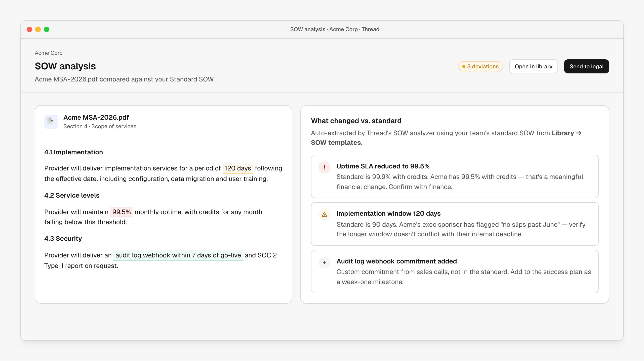This screenshot has width=644, height=361.
Task: Click the Open in library button
Action: pyautogui.click(x=533, y=66)
